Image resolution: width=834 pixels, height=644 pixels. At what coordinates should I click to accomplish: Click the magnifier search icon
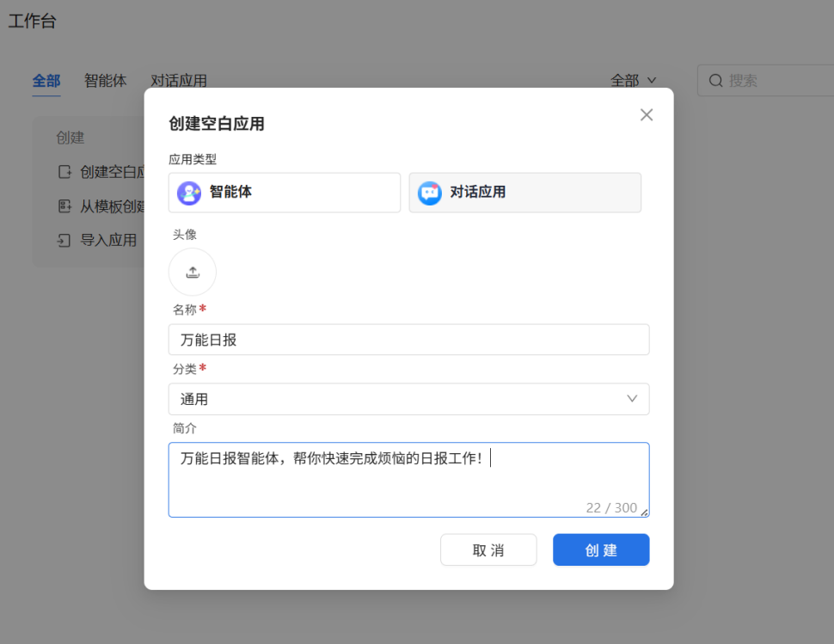pyautogui.click(x=716, y=81)
